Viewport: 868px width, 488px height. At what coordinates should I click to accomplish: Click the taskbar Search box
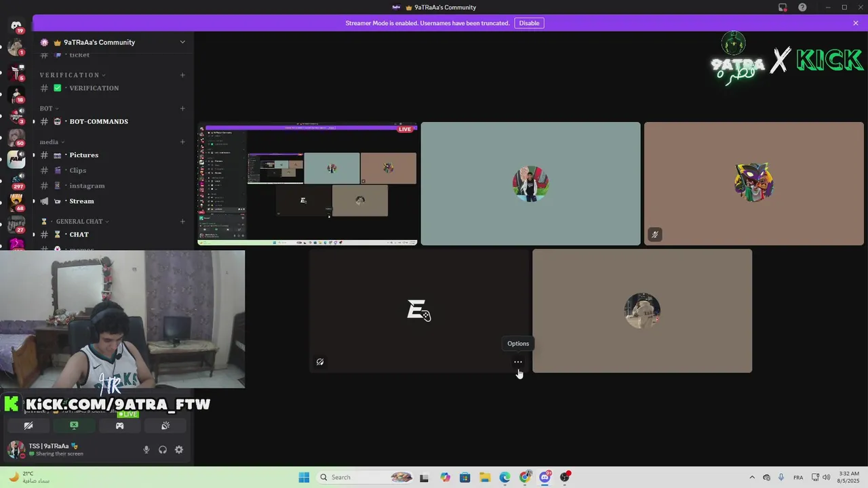click(365, 477)
